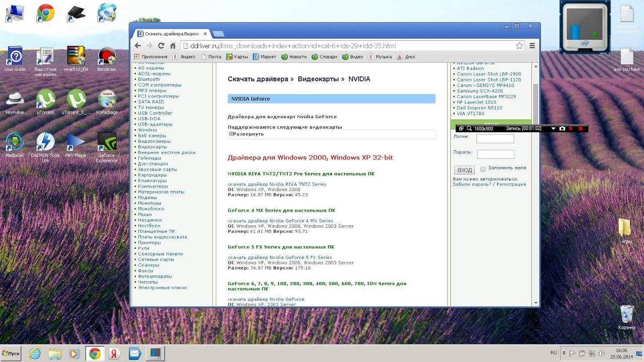The width and height of the screenshot is (644, 362).
Task: Show hidden tray icons arrow
Action: tap(564, 353)
